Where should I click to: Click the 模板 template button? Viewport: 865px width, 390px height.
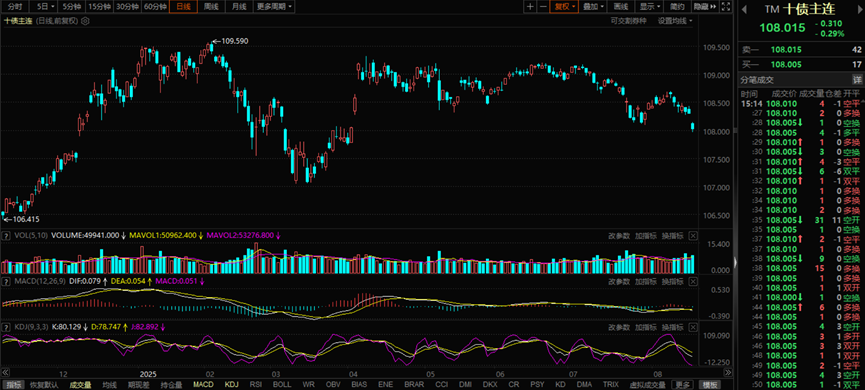(x=709, y=384)
